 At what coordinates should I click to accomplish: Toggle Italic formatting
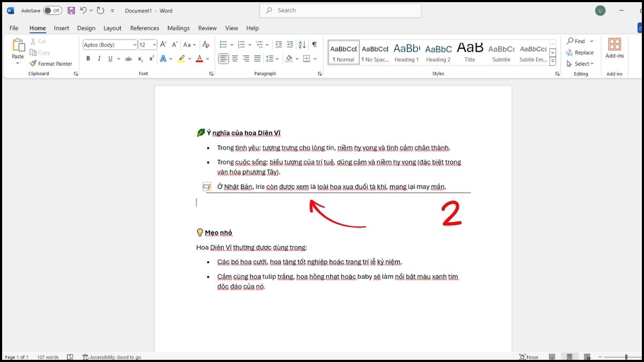click(99, 59)
